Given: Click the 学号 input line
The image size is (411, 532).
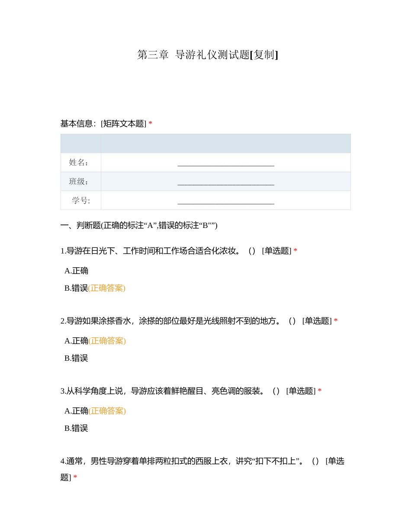Looking at the screenshot, I should click(x=225, y=202).
